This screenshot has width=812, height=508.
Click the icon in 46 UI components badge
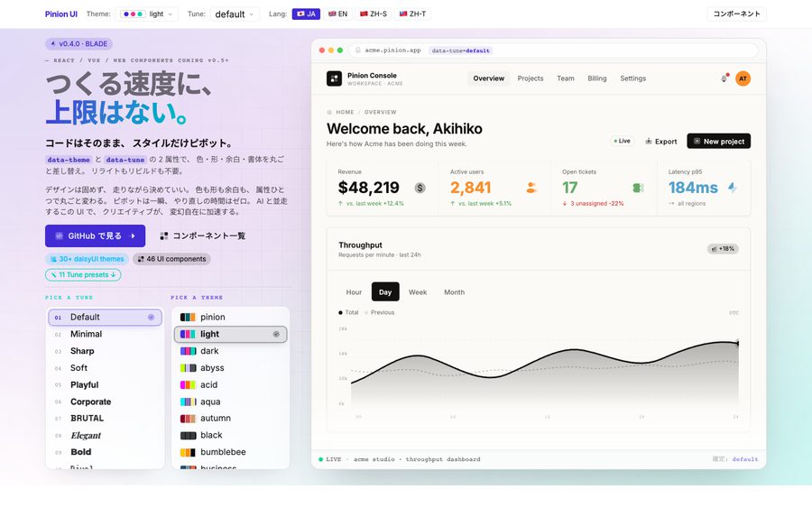141,259
